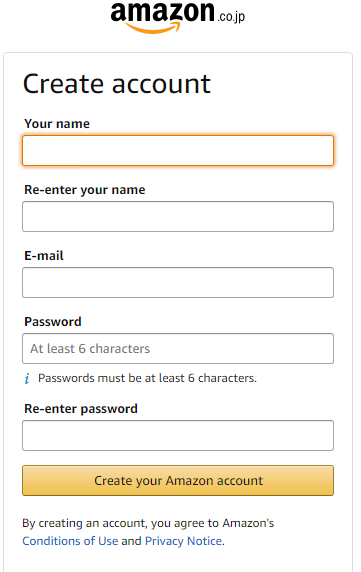Click the Passwords must be at least 6 characters hint

(x=147, y=378)
